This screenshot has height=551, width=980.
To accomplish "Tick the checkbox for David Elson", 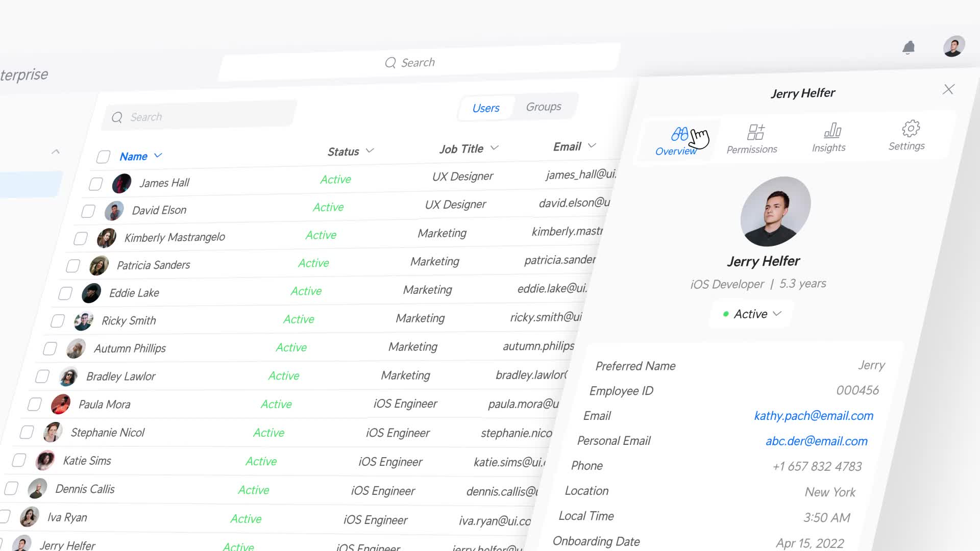I will pos(88,211).
